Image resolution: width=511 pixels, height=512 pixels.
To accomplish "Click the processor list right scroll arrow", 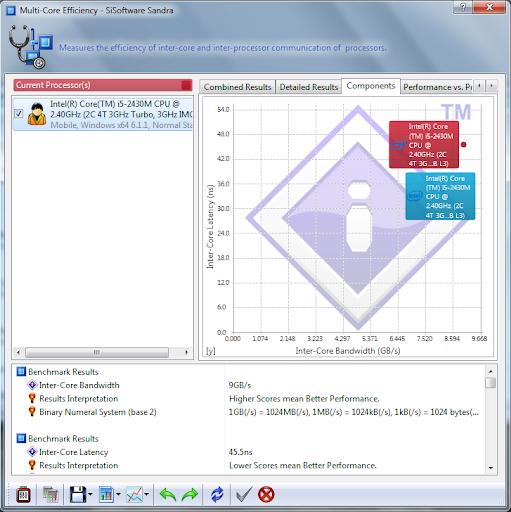I will coord(186,352).
